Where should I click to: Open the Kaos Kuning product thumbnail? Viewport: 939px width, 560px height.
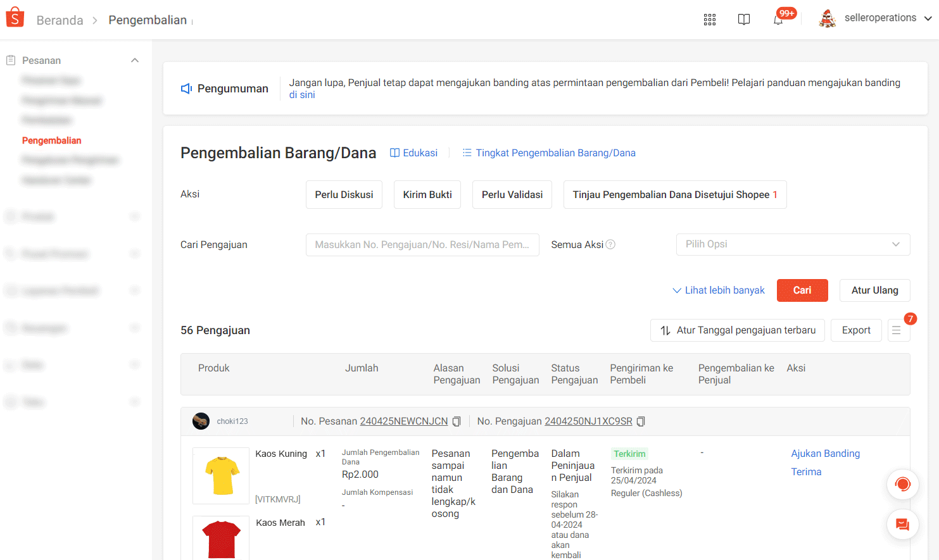(221, 475)
